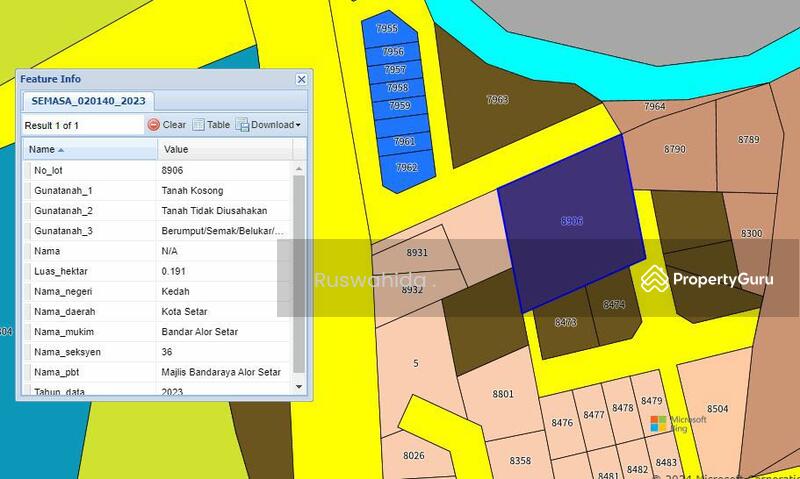Select parcel 8504 on map
The width and height of the screenshot is (800, 479).
pyautogui.click(x=718, y=409)
